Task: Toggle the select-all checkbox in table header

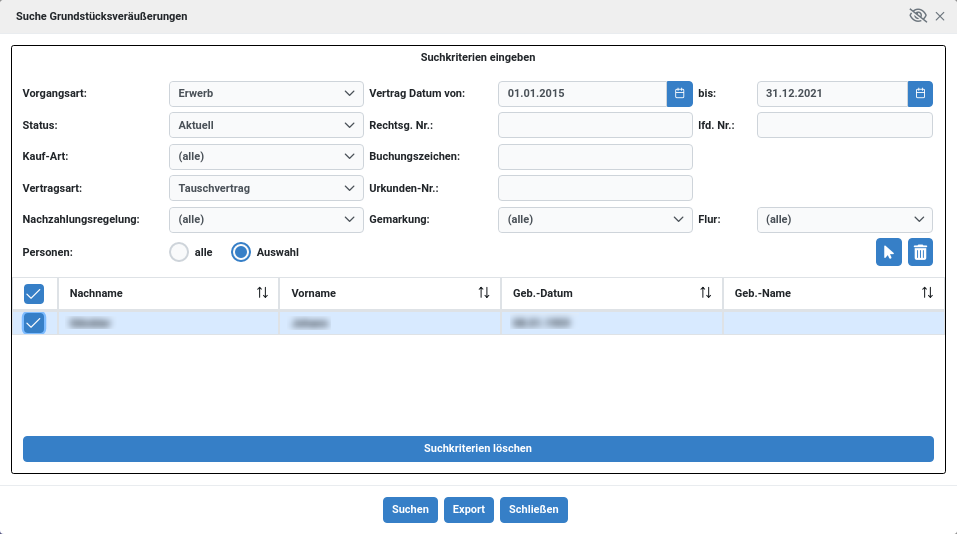Action: pyautogui.click(x=34, y=293)
